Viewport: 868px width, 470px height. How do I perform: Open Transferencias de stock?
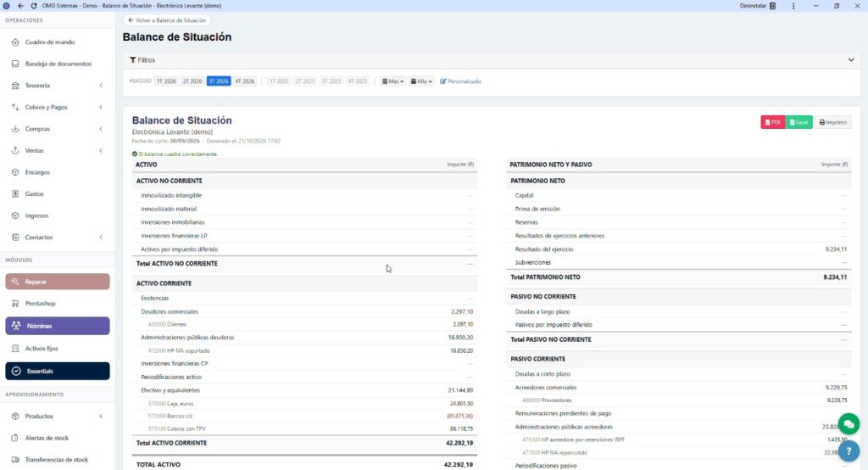point(57,460)
